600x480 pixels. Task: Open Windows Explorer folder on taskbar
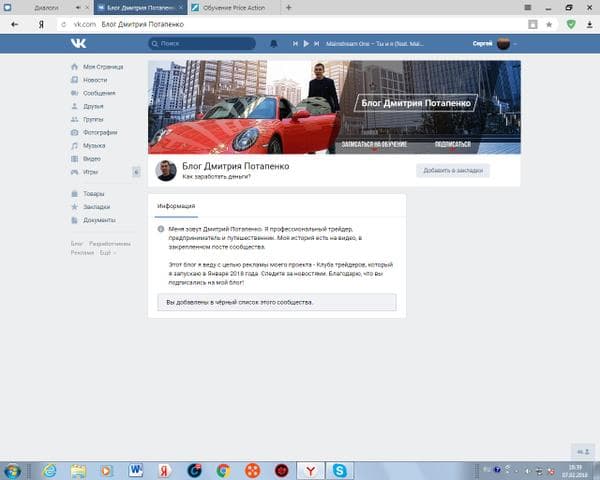click(78, 471)
